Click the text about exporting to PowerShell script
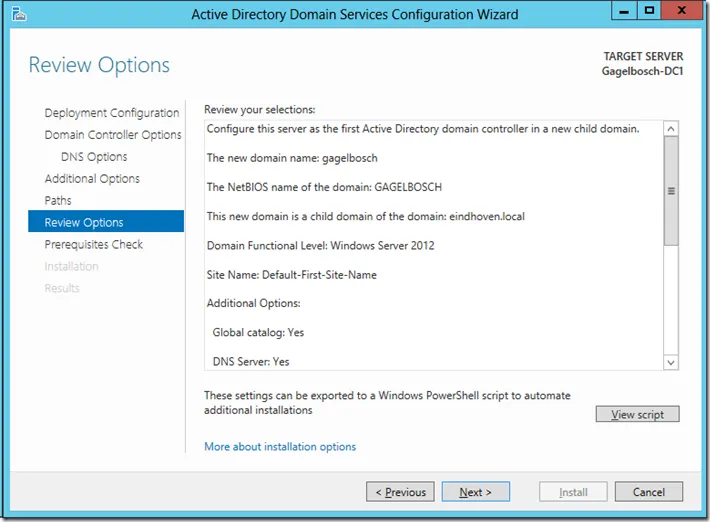This screenshot has height=522, width=710. tap(387, 403)
